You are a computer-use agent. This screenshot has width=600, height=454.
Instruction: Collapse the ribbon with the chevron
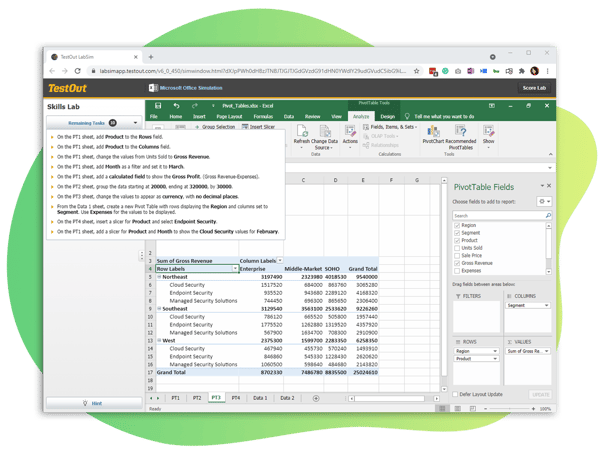point(550,154)
